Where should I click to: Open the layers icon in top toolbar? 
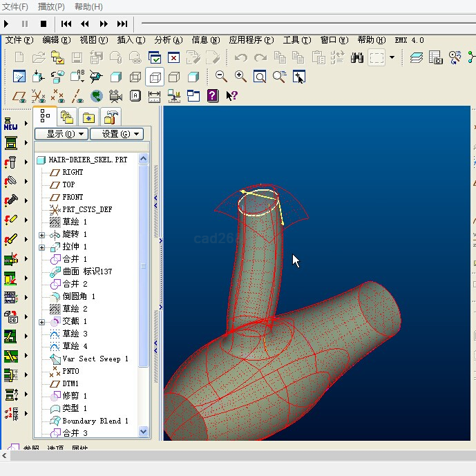[x=416, y=58]
